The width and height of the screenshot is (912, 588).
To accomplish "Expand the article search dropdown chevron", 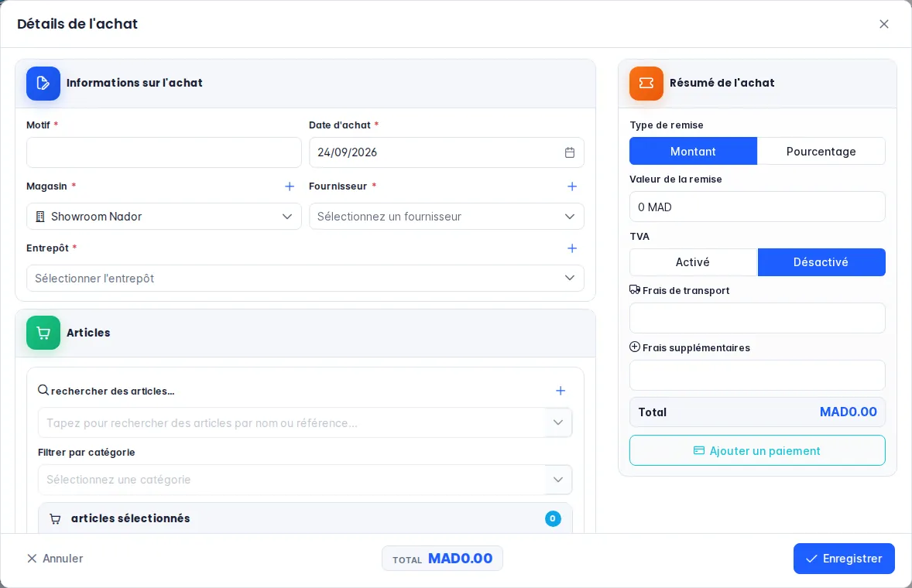I will click(x=558, y=422).
